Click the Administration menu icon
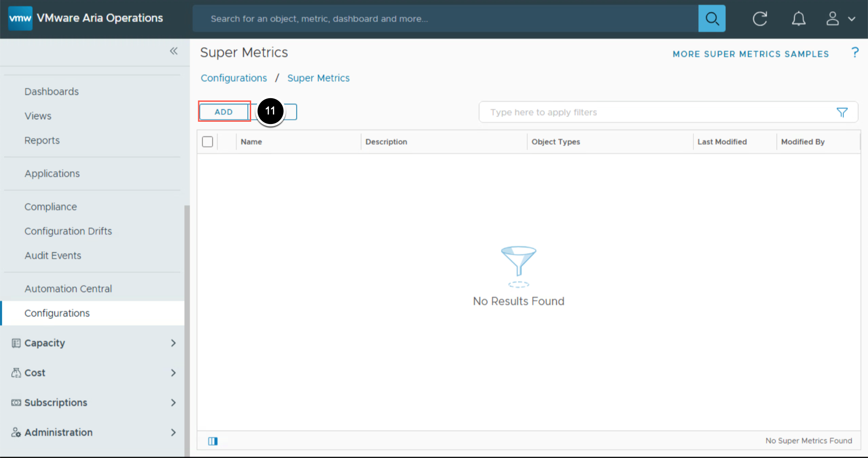This screenshot has width=868, height=458. coord(16,433)
